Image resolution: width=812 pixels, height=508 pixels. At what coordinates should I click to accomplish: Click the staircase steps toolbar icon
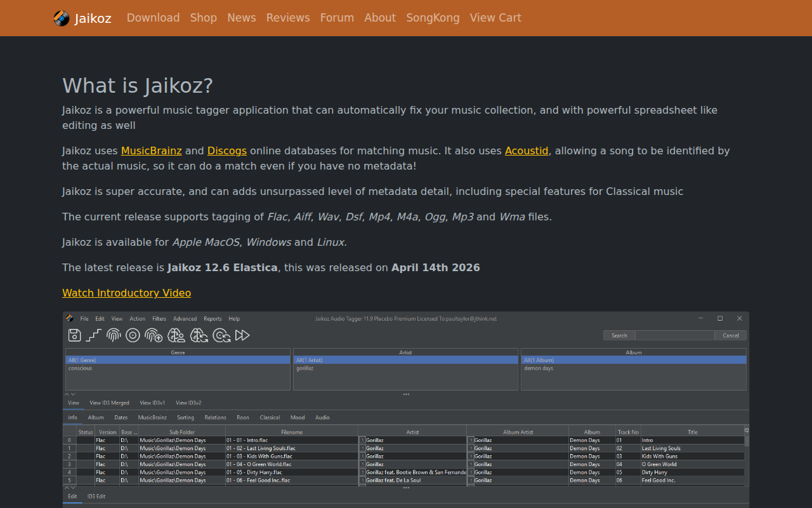(94, 335)
